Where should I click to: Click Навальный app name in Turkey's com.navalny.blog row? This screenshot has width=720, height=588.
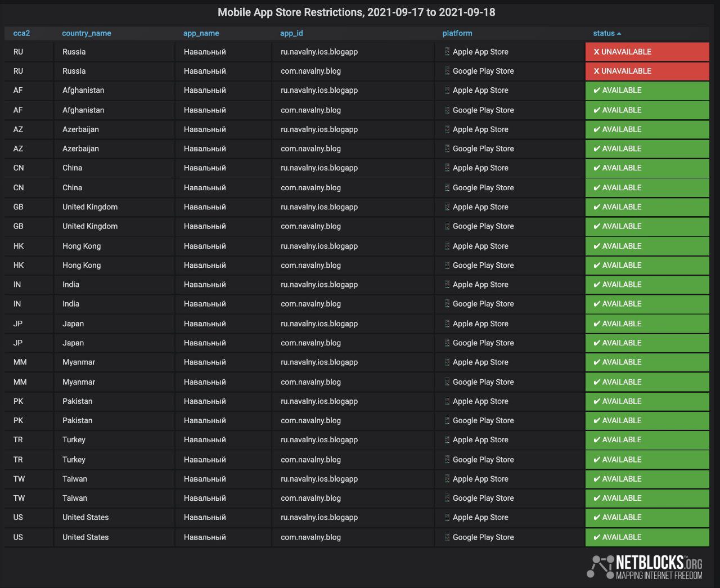click(x=205, y=460)
